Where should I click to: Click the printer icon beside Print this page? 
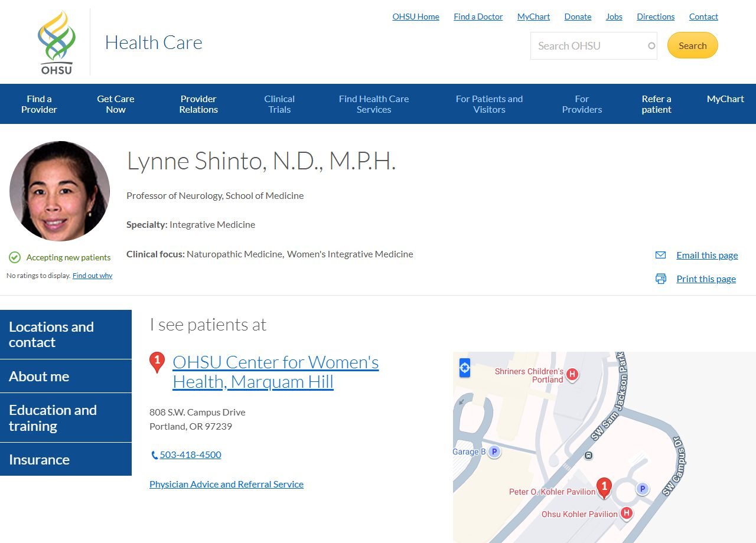coord(660,279)
